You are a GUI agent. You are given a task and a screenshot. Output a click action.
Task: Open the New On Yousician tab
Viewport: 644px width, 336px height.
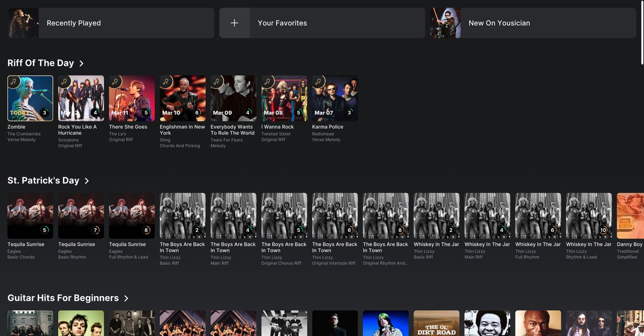click(533, 23)
